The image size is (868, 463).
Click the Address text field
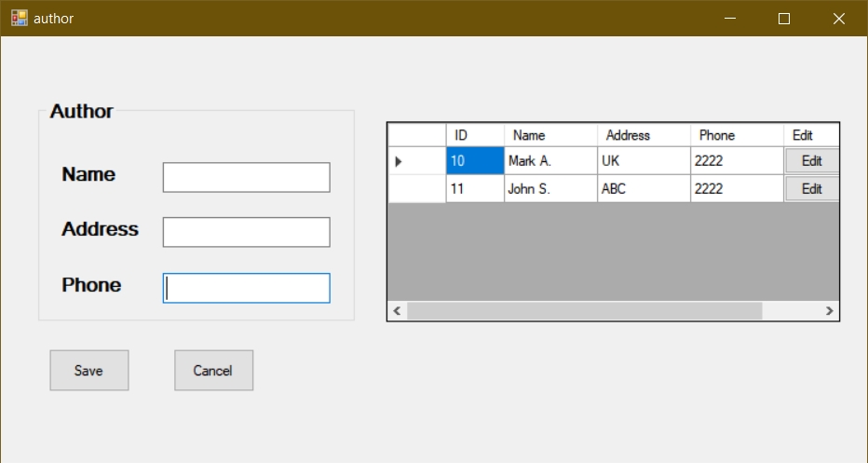(246, 232)
